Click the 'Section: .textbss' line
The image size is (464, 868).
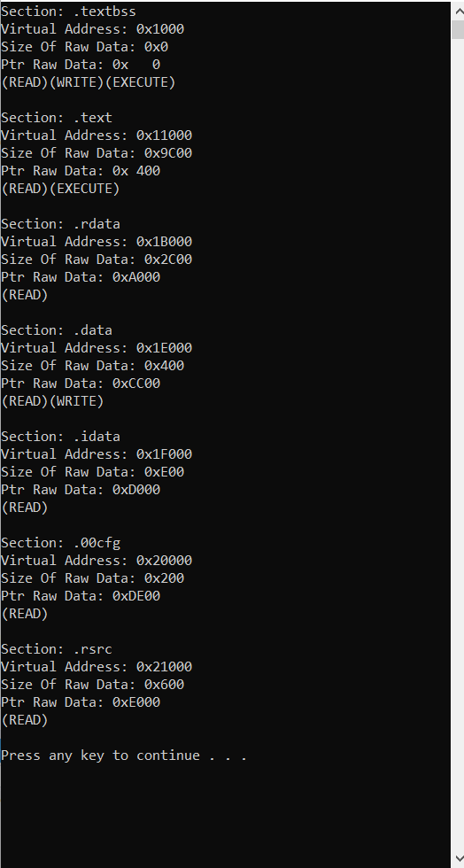pos(69,11)
